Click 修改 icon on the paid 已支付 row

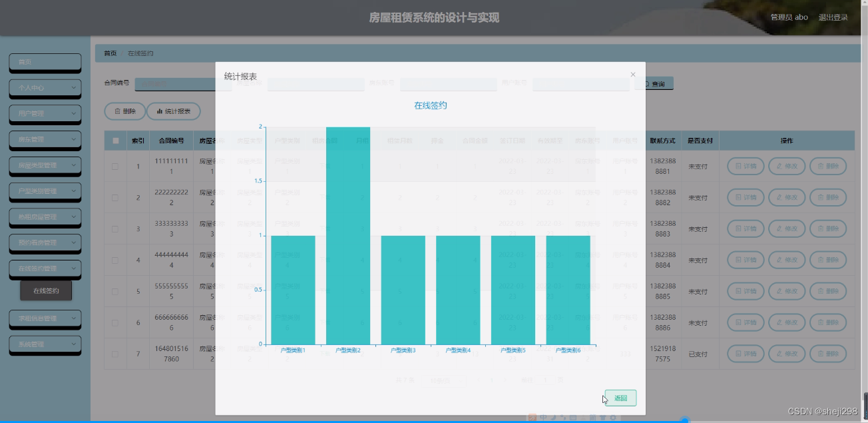pos(786,354)
